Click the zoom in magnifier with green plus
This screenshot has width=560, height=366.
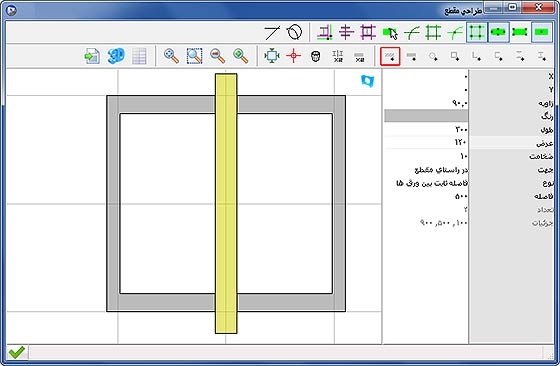click(x=240, y=56)
